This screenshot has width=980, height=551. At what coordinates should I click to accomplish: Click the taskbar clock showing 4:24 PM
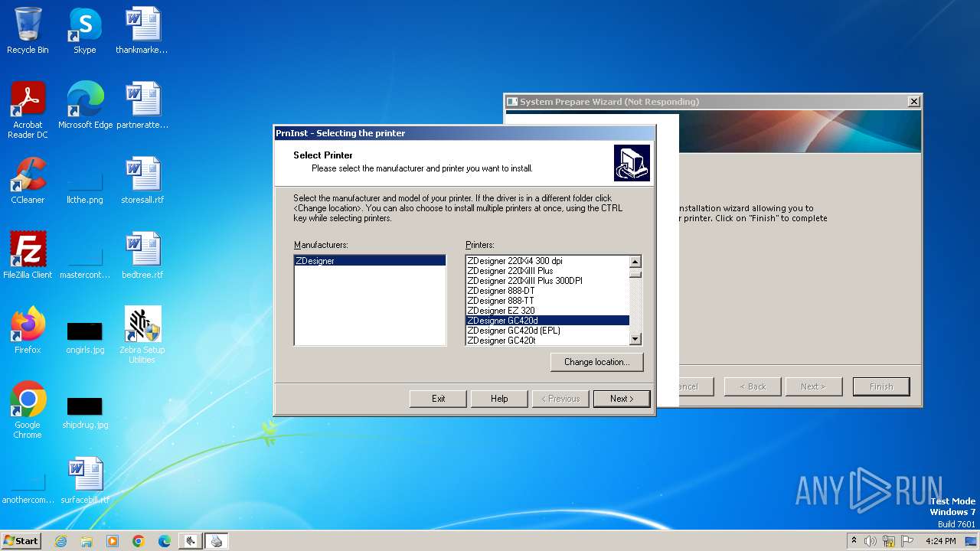940,541
